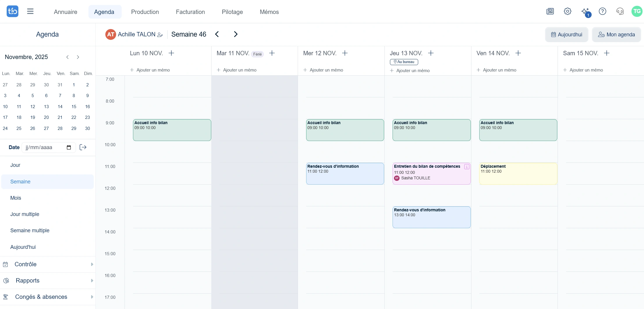Click the go-to-date arrow icon beside Date field

[83, 147]
